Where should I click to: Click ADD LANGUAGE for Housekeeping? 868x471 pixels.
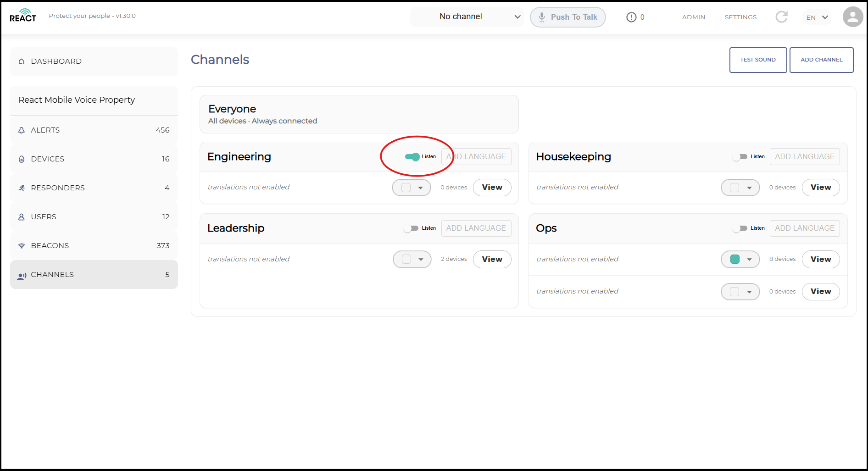tap(805, 157)
